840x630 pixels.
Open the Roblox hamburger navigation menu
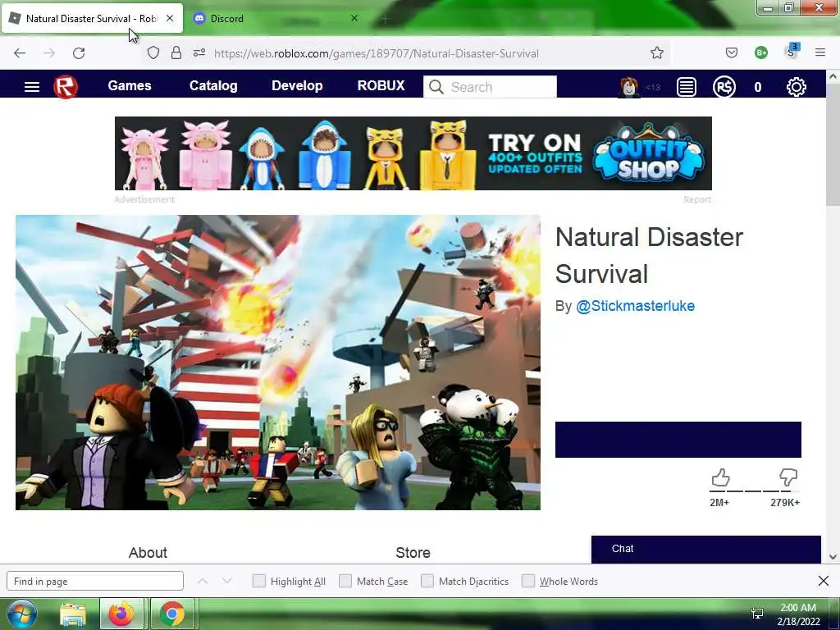point(32,87)
